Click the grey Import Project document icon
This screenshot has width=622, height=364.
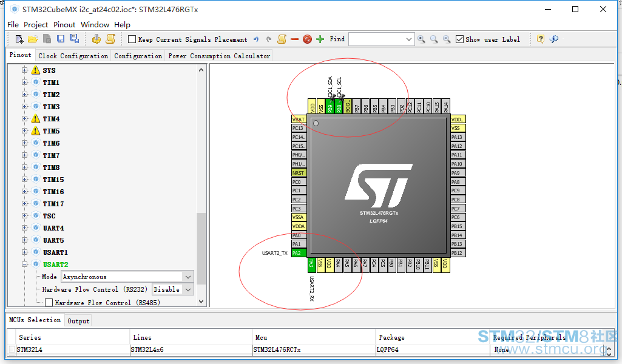click(47, 39)
